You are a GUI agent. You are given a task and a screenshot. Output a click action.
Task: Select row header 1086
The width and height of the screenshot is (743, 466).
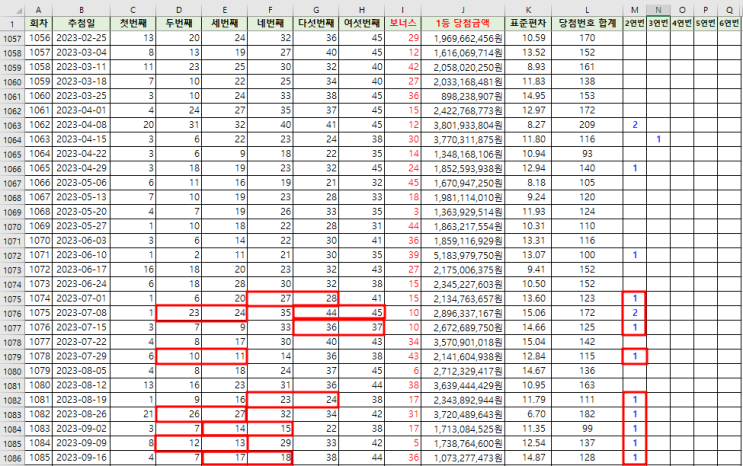pos(12,458)
